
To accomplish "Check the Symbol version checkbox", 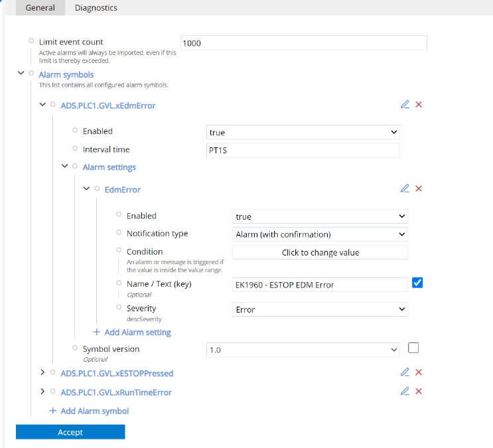I will pos(413,348).
